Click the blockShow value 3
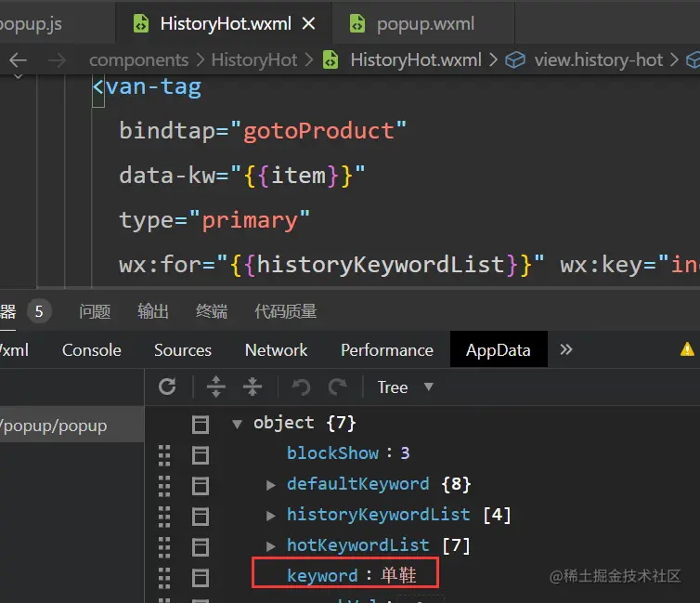Image resolution: width=700 pixels, height=603 pixels. (405, 453)
